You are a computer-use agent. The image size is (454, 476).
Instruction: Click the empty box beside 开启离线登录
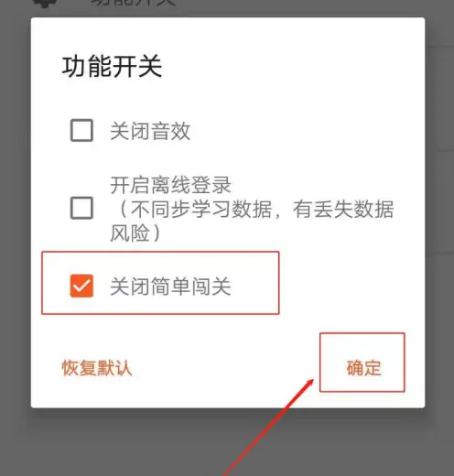(81, 208)
